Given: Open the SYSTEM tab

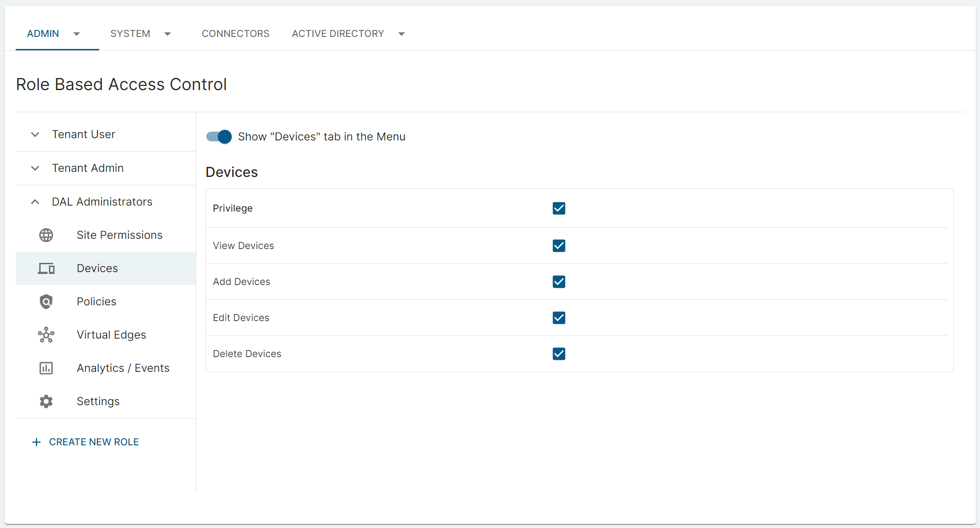Looking at the screenshot, I should (130, 34).
